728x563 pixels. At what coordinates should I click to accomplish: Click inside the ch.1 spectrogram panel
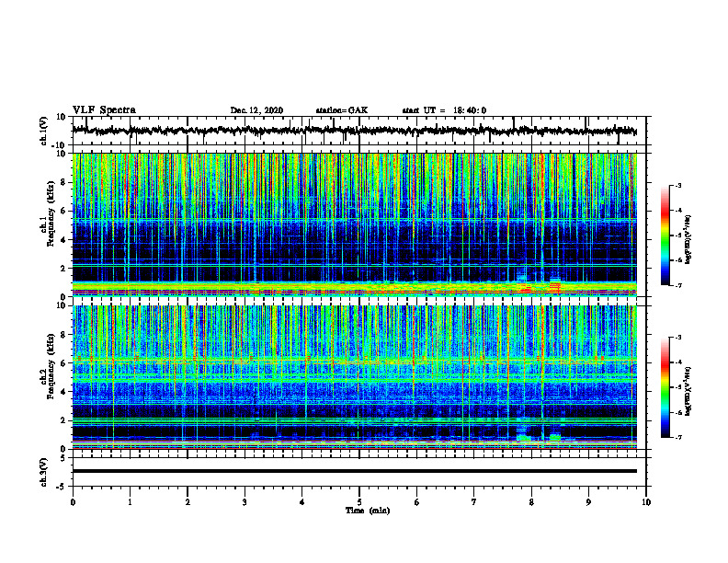354,224
